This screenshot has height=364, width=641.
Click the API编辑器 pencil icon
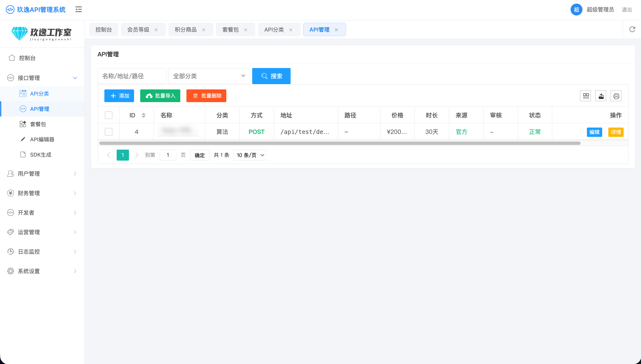(x=23, y=139)
